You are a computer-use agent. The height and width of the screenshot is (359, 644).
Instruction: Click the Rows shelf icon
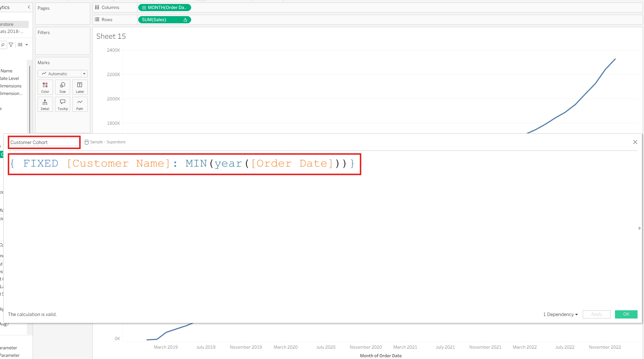97,20
